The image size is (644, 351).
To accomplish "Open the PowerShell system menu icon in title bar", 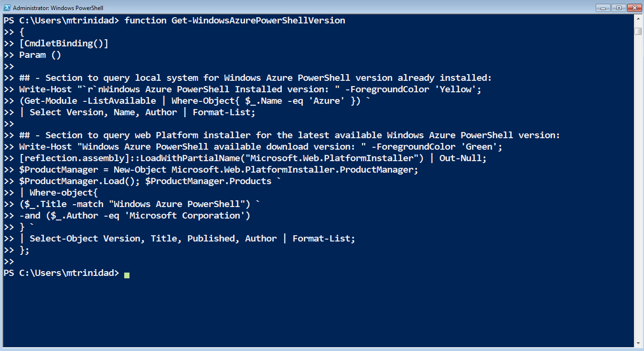I will 7,8.
